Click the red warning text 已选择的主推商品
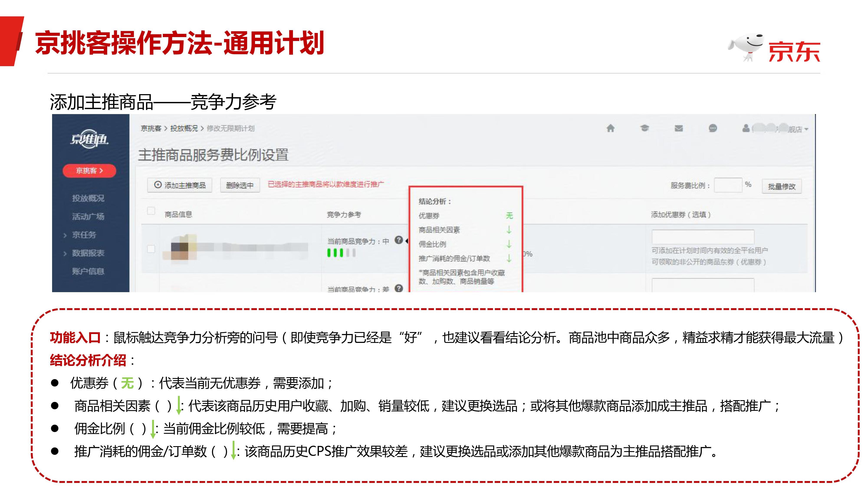This screenshot has height=488, width=868. coord(326,184)
